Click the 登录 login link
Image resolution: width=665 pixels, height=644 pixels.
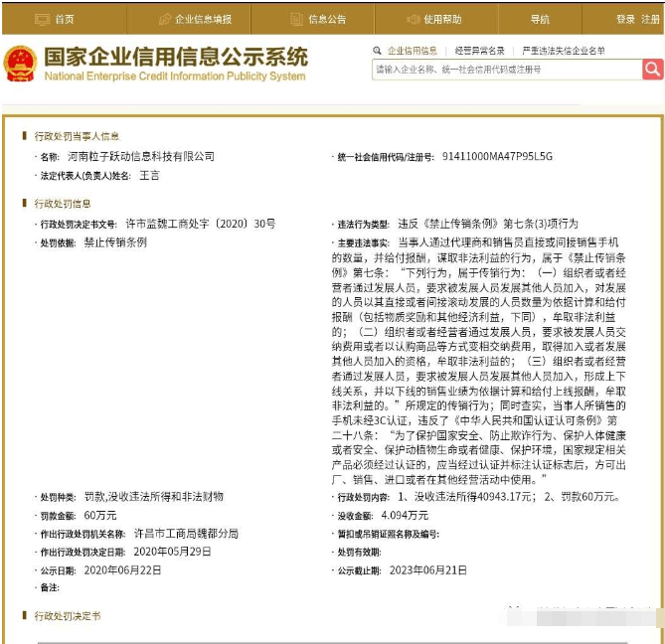625,19
